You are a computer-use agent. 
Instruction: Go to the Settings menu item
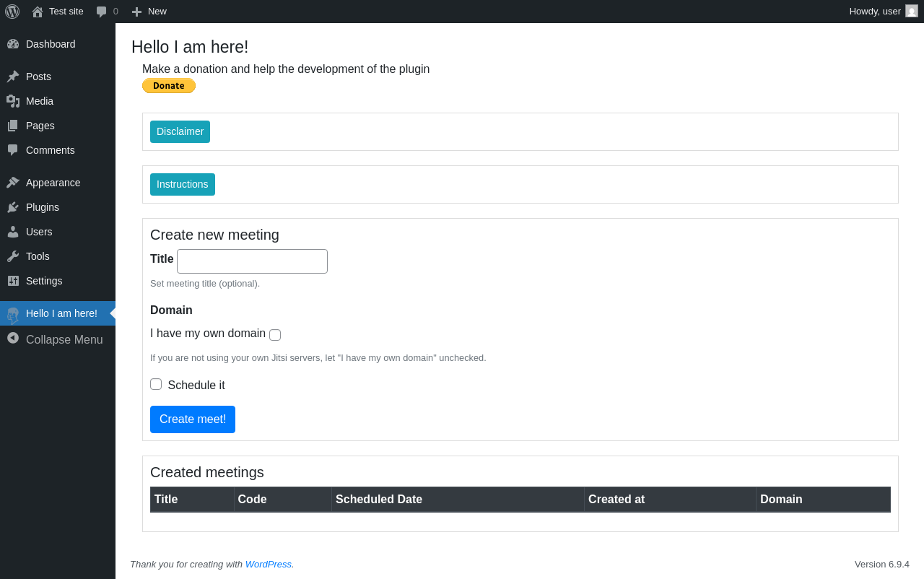[44, 281]
